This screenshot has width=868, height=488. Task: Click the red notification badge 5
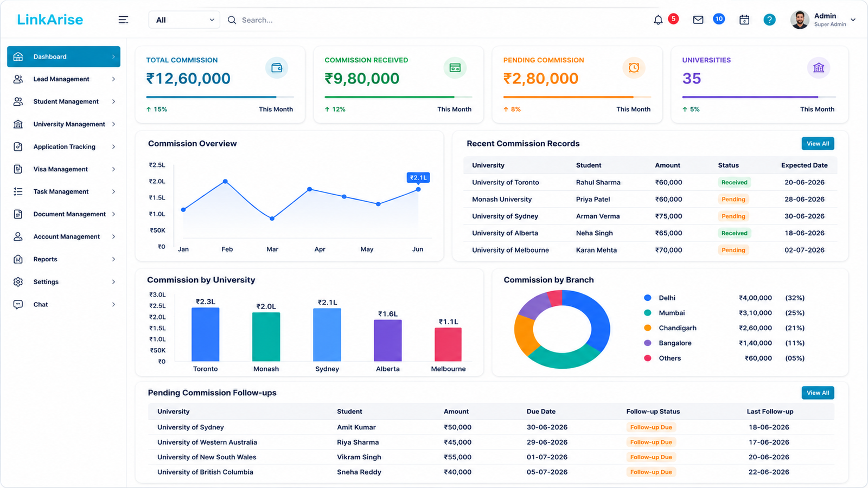673,19
